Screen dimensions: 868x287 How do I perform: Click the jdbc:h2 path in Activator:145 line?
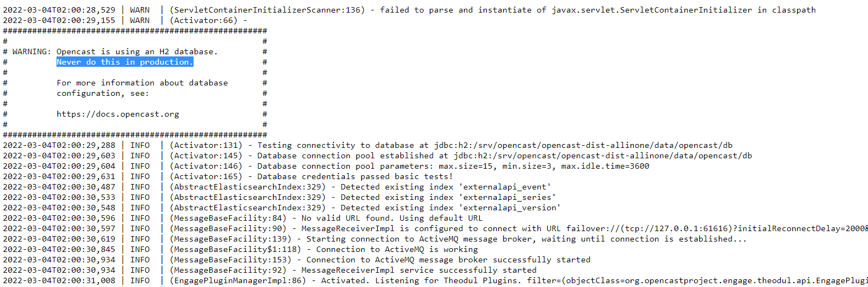click(x=603, y=156)
